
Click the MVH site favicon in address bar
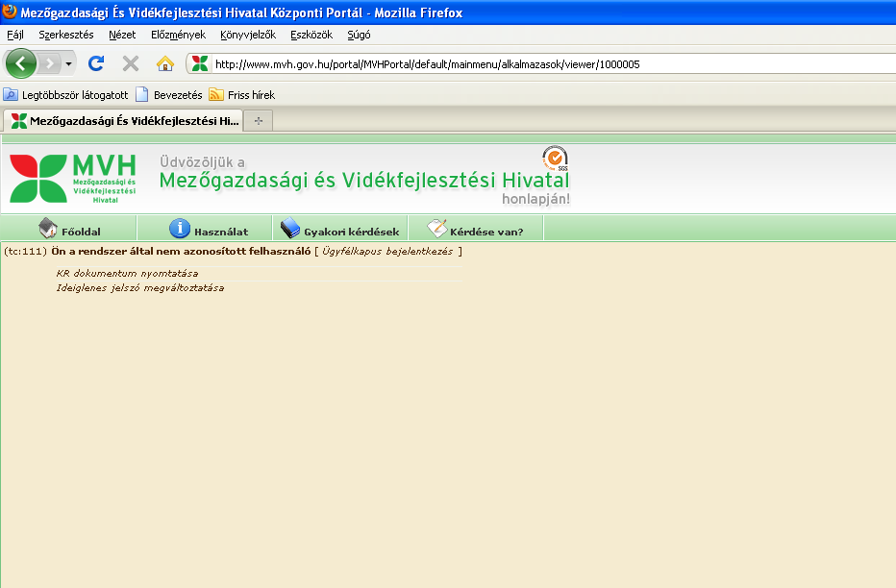[x=199, y=63]
